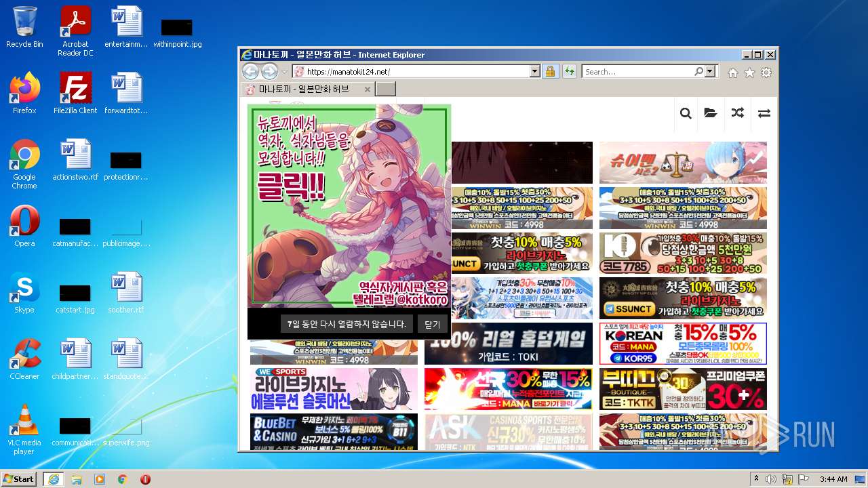This screenshot has width=868, height=488.
Task: Open Favorites star icon in Internet Explorer
Action: click(749, 73)
